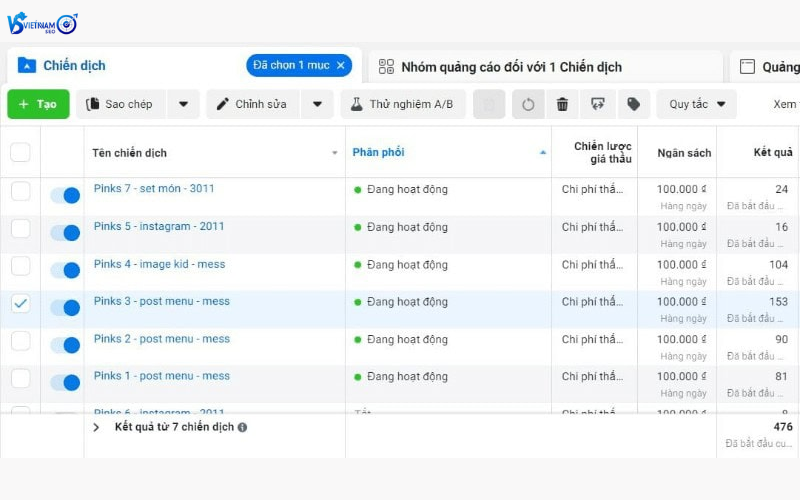Switch to Quảng cáo tab
Viewport: 800px width, 500px height.
(x=765, y=67)
